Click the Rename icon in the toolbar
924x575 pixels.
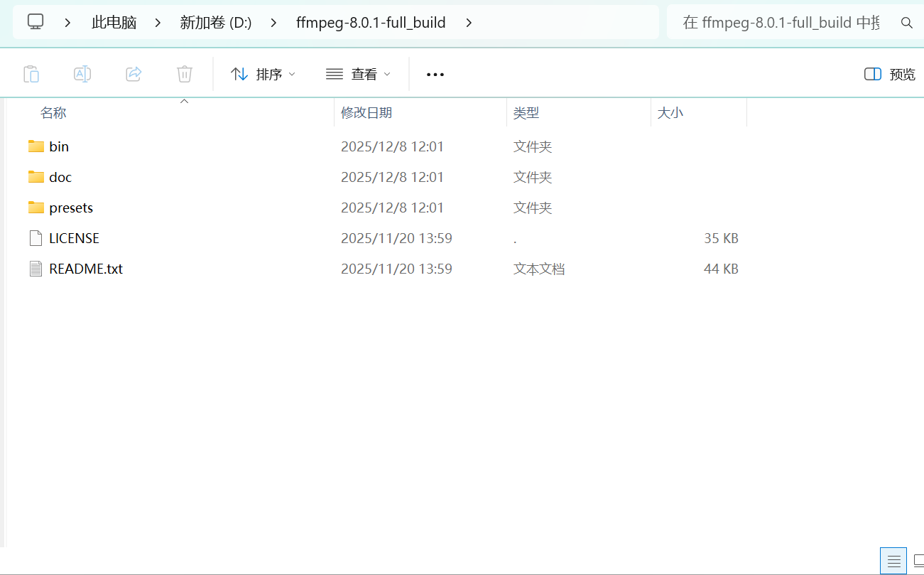82,74
